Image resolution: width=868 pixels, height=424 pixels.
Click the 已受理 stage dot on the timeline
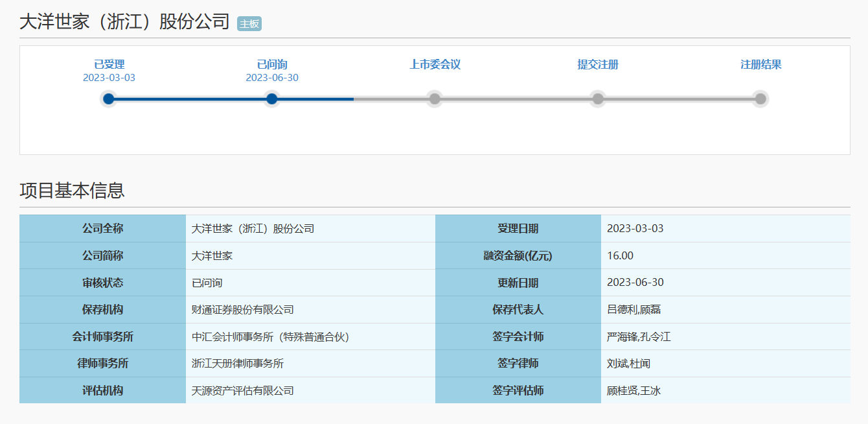109,99
